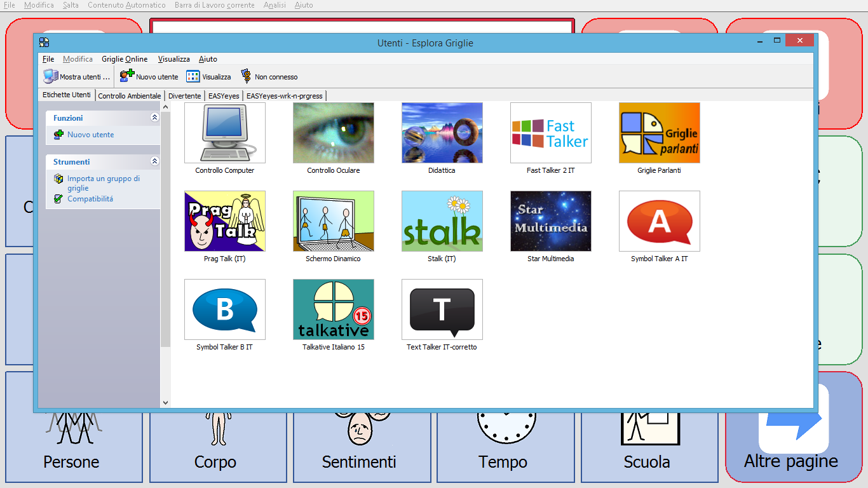Select the Corpo cell in background grid
Screen dimensions: 868x488
click(x=218, y=447)
